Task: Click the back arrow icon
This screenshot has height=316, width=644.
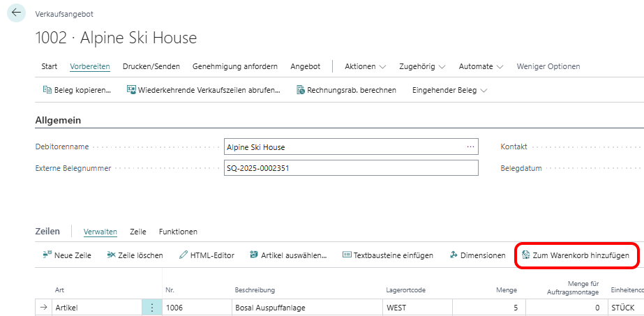Action: tap(17, 13)
